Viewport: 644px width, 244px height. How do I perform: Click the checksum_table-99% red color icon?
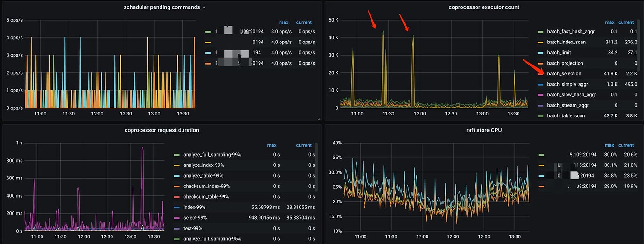pyautogui.click(x=176, y=197)
